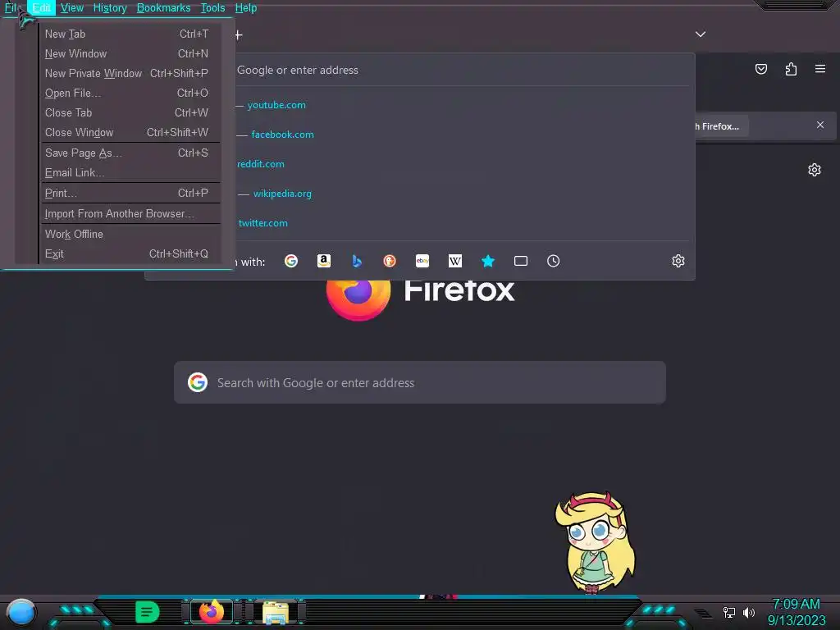This screenshot has width=840, height=630.
Task: Click the Firefox notification bar button
Action: coord(721,126)
